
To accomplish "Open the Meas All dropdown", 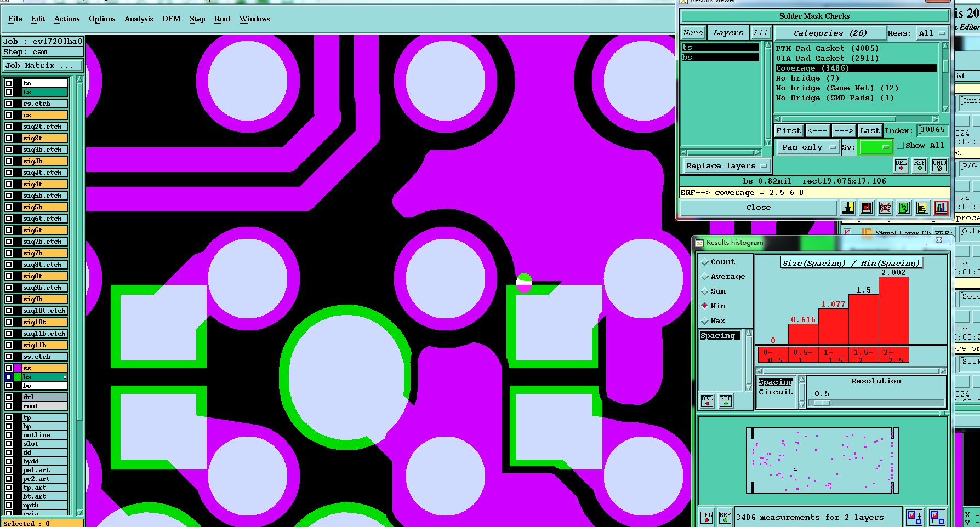I will click(931, 33).
